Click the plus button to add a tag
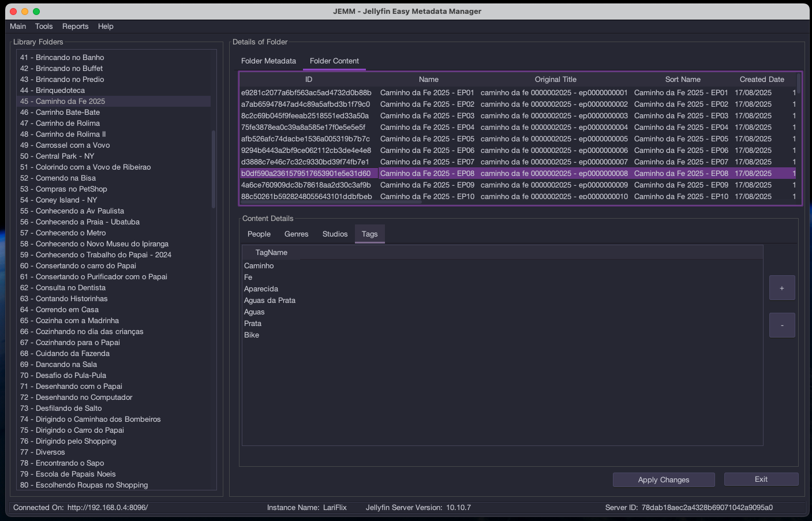 [781, 288]
